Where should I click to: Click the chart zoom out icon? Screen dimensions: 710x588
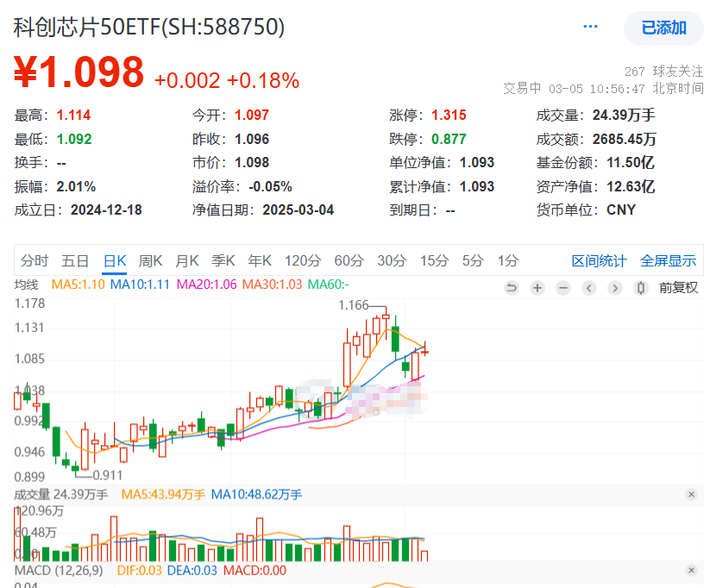563,290
